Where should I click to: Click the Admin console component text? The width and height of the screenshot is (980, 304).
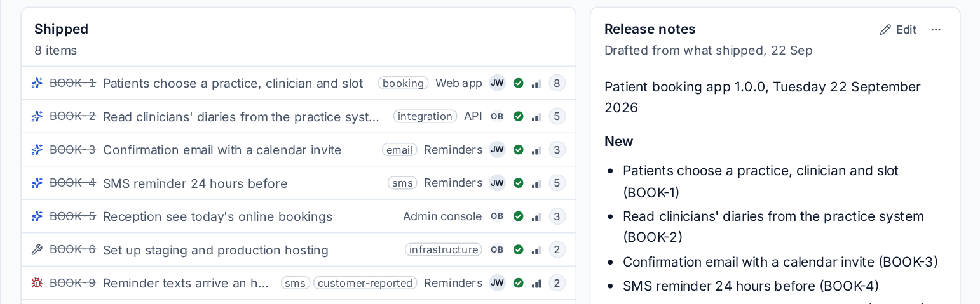[x=442, y=216]
